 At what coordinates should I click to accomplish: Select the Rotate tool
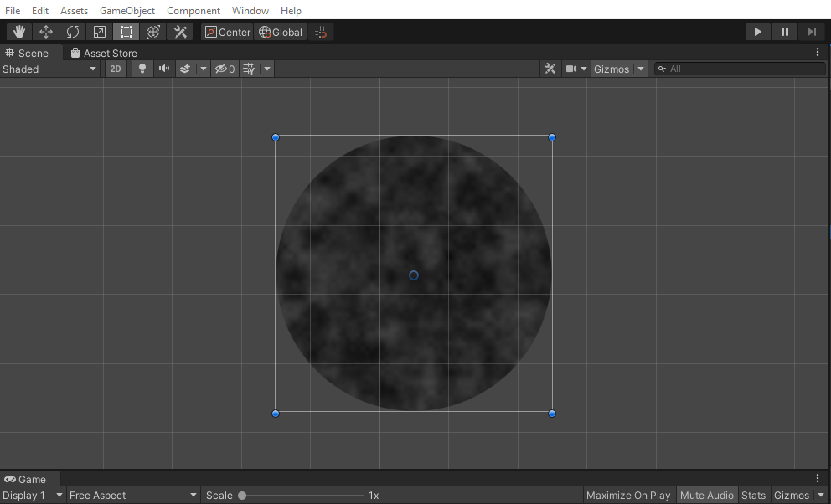[x=72, y=31]
